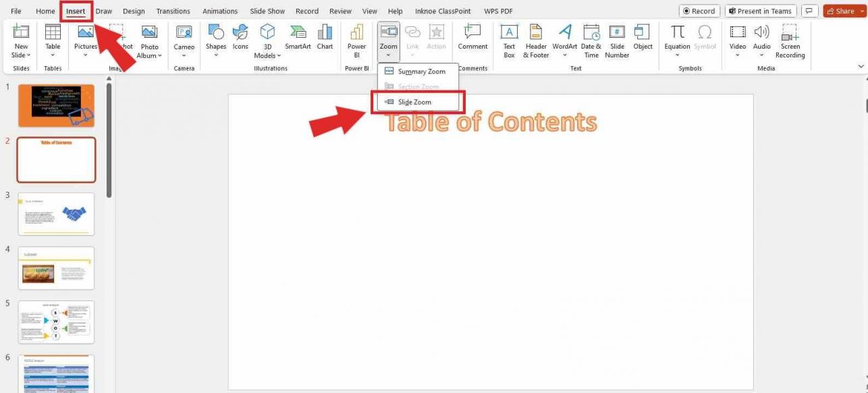Insert a Cameo camera feed
The height and width of the screenshot is (393, 868).
pos(184,37)
